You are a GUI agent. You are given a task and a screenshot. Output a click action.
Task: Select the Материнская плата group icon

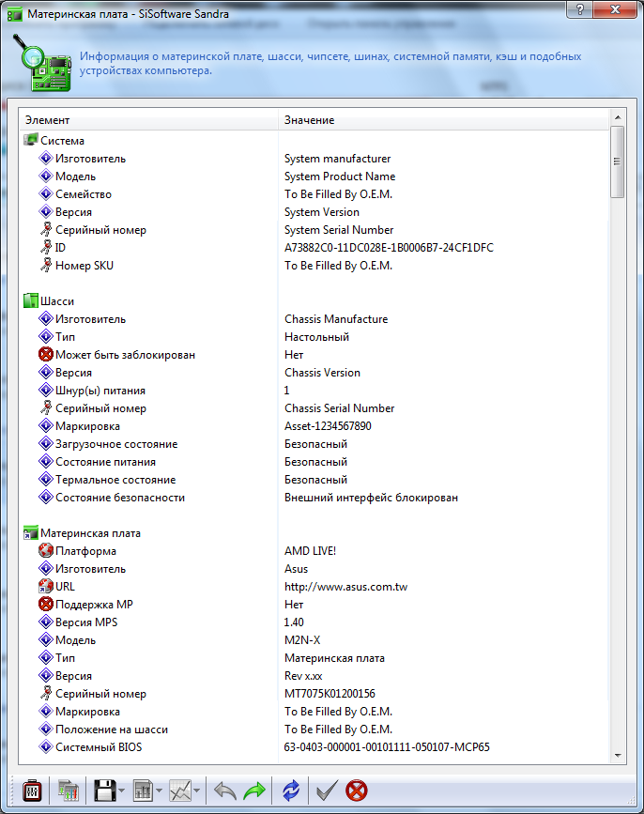click(x=31, y=532)
